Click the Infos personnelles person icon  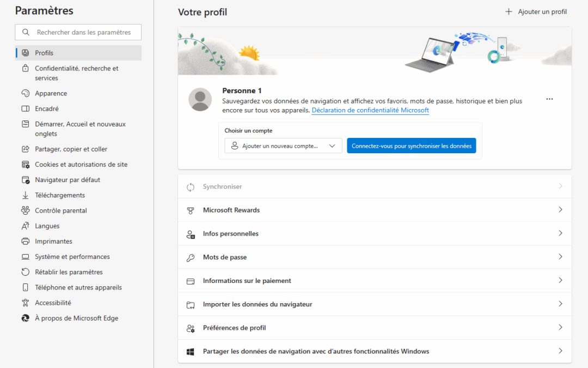click(x=191, y=234)
